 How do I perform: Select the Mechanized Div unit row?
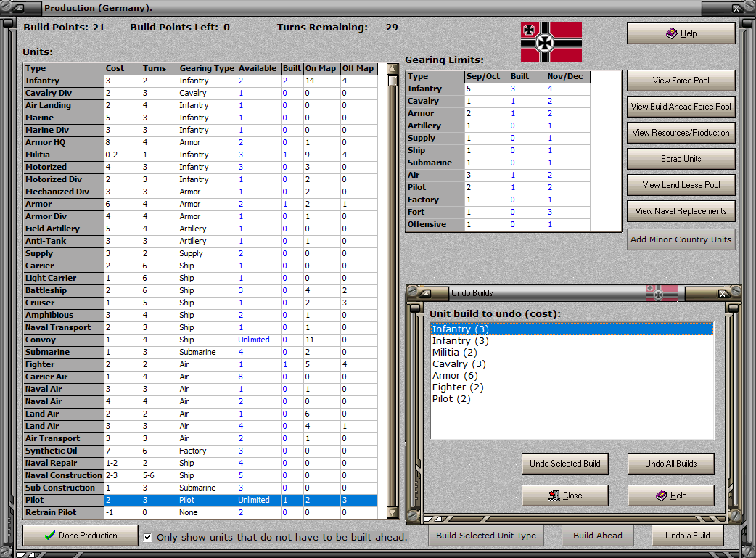(200, 192)
